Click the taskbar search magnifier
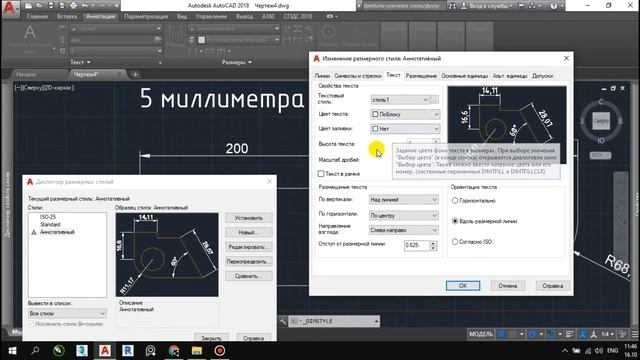The height and width of the screenshot is (360, 640). [x=35, y=351]
